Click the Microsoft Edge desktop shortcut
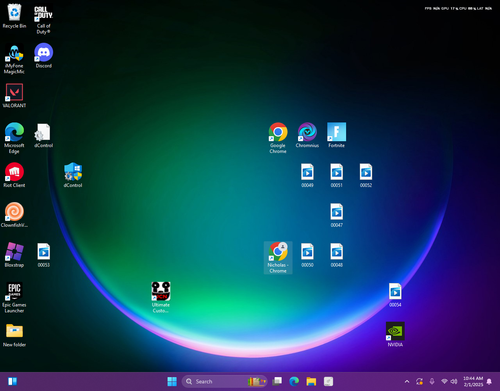 coord(14,138)
